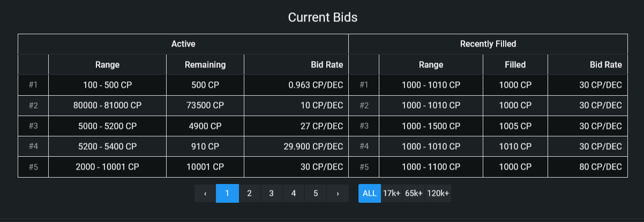
Task: Jump to page 5 of bids
Action: 316,194
